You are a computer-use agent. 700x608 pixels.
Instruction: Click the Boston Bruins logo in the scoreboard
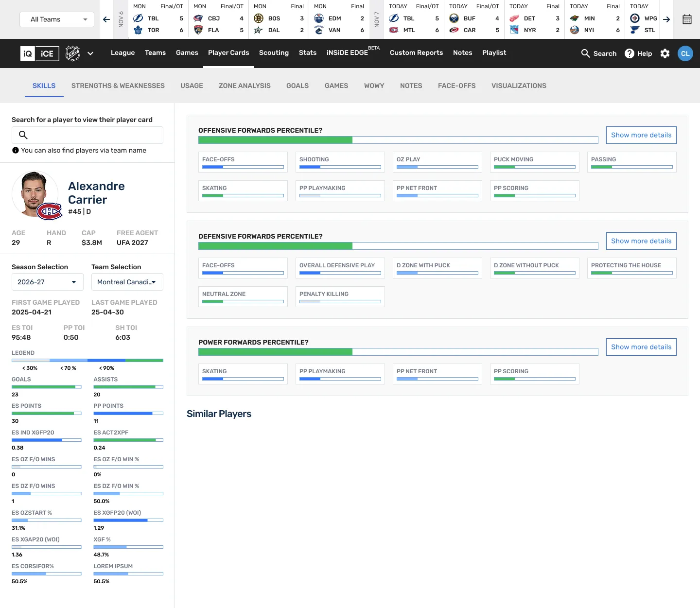click(x=259, y=18)
